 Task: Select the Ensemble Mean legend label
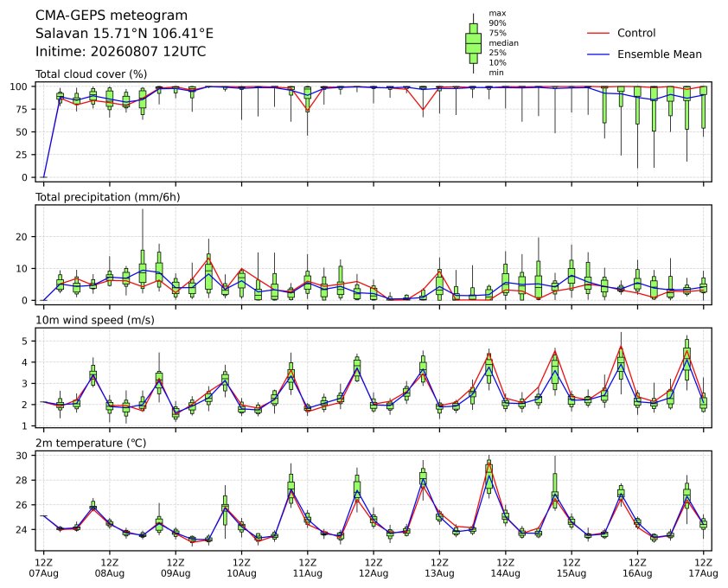click(x=660, y=54)
